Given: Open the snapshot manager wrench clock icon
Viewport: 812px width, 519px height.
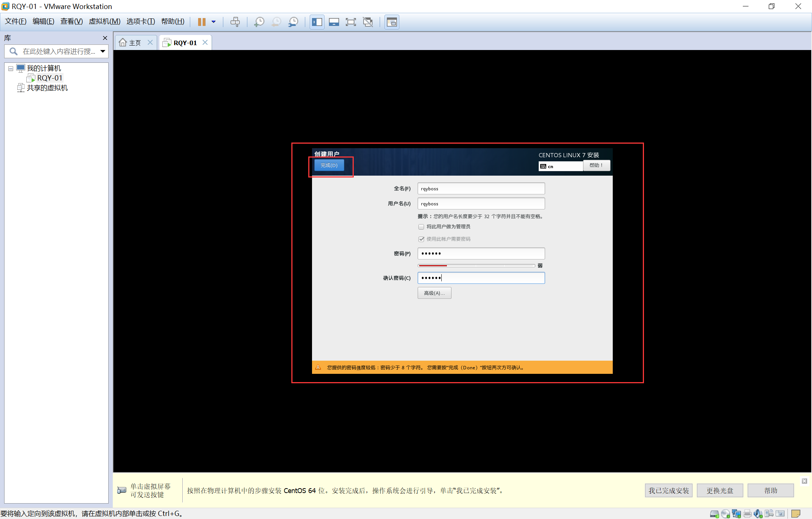Looking at the screenshot, I should pyautogui.click(x=293, y=22).
